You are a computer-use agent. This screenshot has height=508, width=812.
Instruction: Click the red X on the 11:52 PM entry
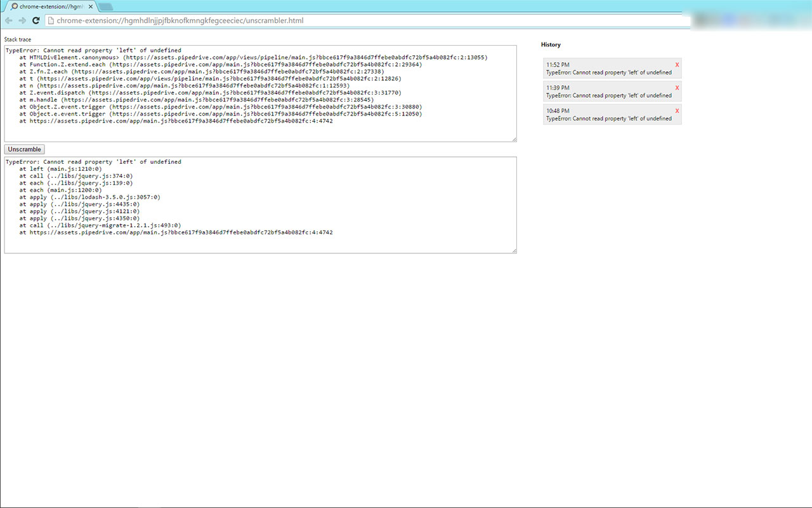(677, 65)
